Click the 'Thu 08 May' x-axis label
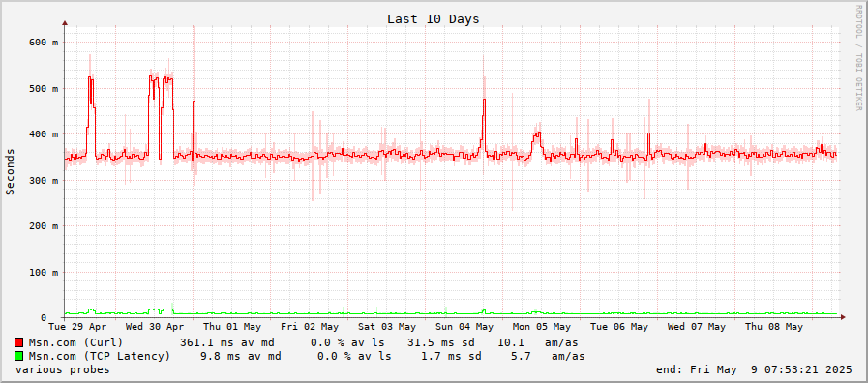Viewport: 868px width, 383px height. [x=773, y=327]
